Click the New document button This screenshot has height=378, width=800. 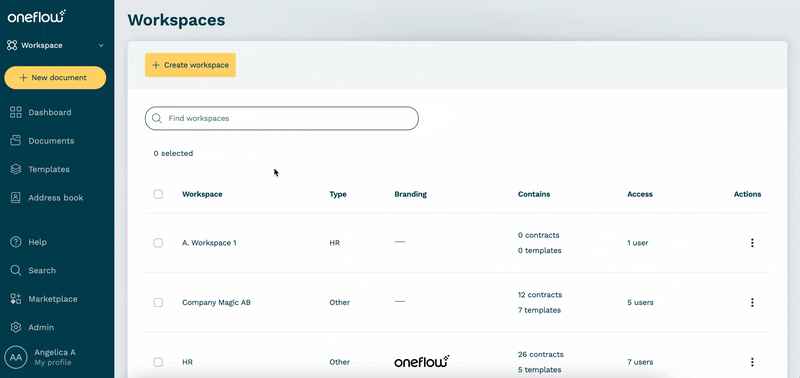(x=55, y=78)
